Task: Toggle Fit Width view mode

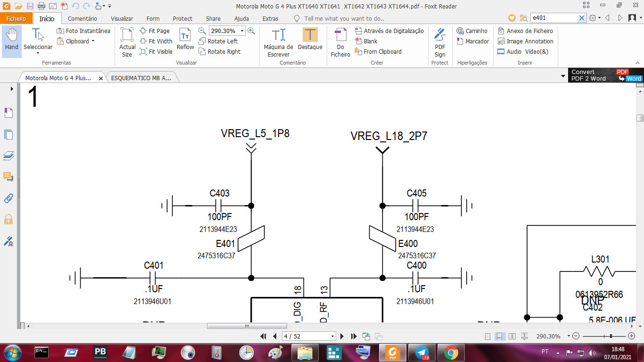Action: pyautogui.click(x=156, y=41)
